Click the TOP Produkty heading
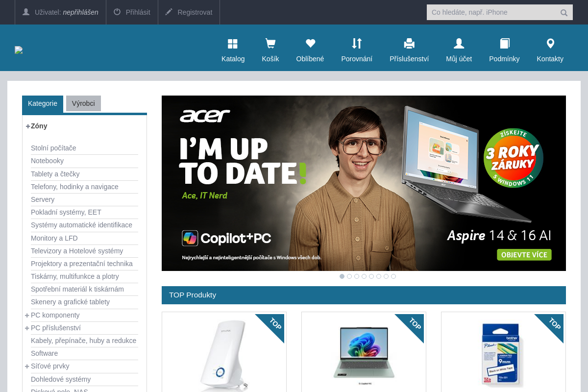 193,295
